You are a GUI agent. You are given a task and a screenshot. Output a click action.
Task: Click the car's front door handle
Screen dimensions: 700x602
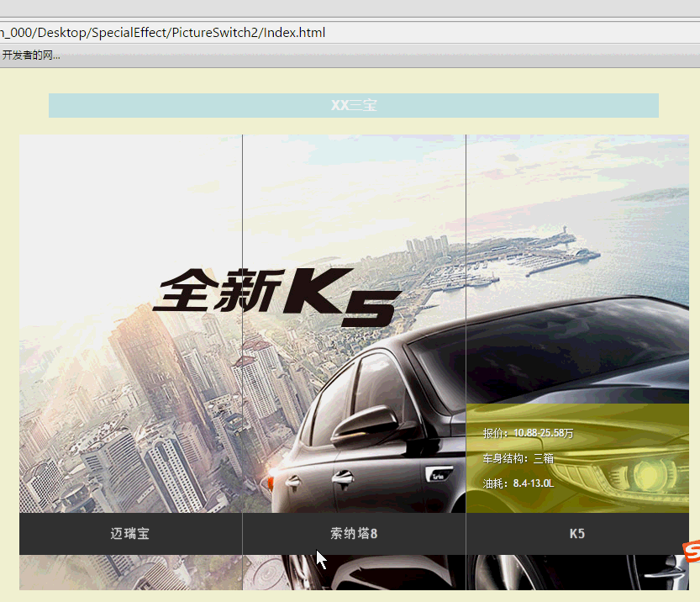click(x=342, y=478)
